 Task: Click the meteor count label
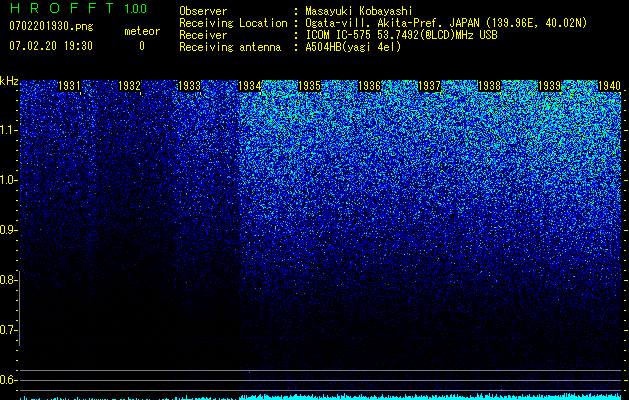142,31
